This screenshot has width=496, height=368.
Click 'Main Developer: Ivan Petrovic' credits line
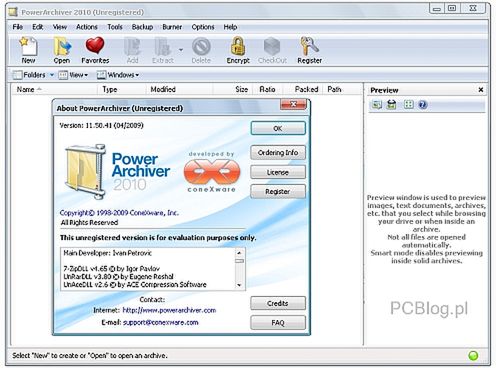tap(108, 253)
